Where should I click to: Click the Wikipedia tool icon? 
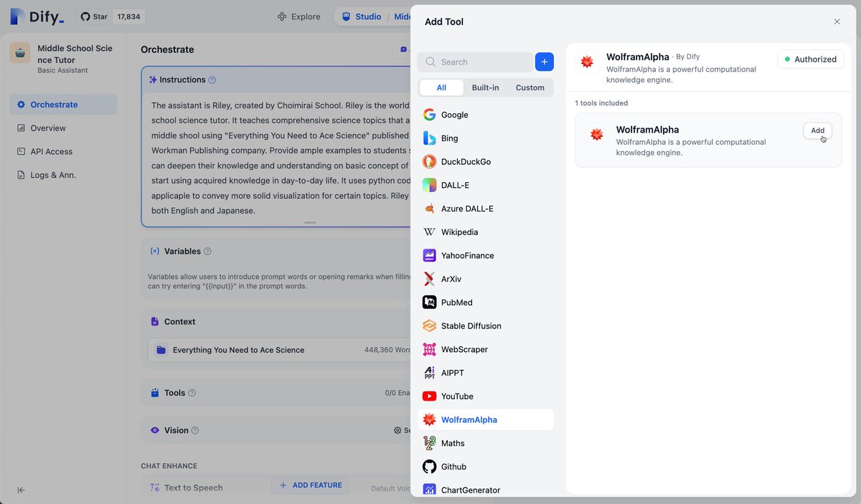point(429,232)
